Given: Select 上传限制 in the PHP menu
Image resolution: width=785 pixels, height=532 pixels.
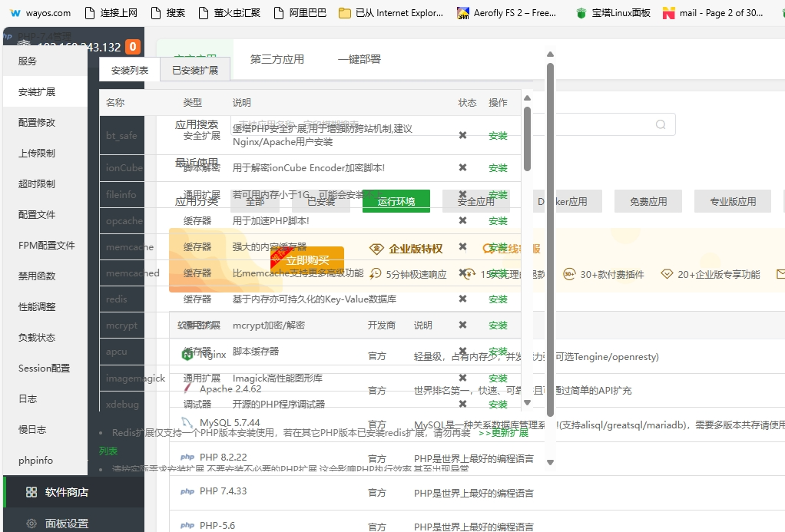Looking at the screenshot, I should pos(45,153).
